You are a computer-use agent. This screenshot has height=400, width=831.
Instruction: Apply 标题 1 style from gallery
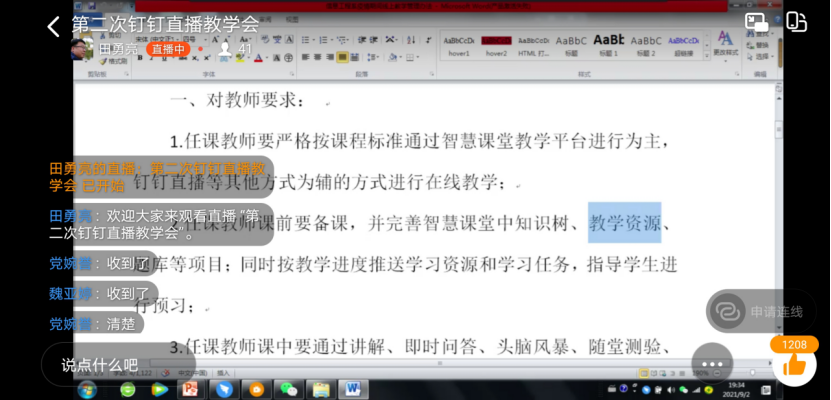(608, 46)
